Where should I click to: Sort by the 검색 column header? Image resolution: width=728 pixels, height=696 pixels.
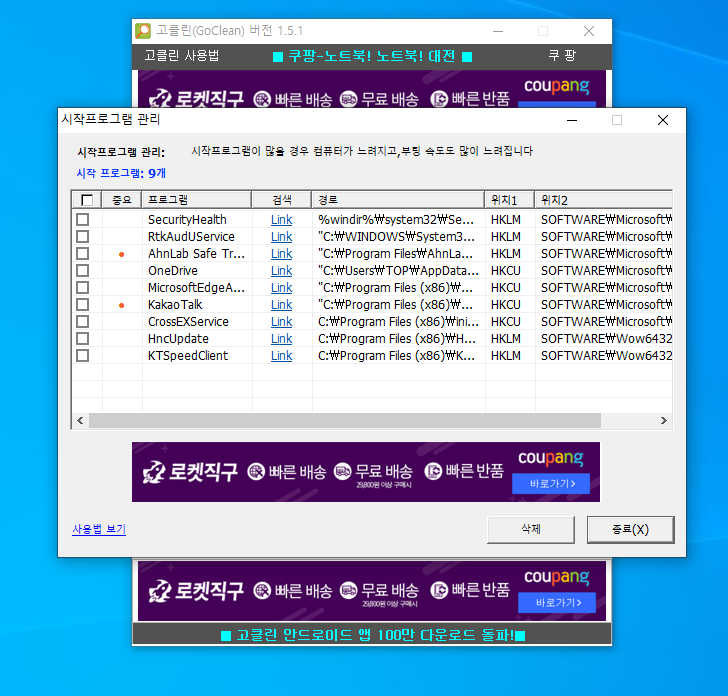coord(282,200)
